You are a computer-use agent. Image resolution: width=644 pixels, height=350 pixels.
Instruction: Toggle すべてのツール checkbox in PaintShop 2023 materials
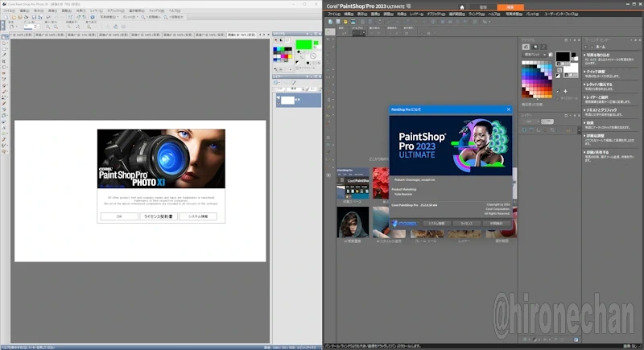tap(557, 98)
